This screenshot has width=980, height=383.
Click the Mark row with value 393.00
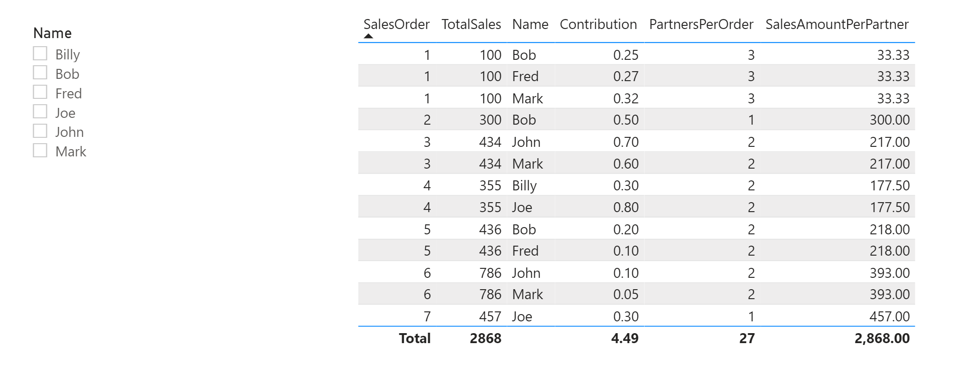[635, 294]
